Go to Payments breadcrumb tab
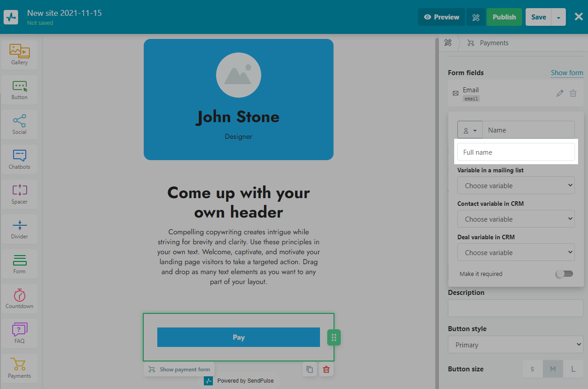Screen dimensions: 588x389 [x=494, y=43]
